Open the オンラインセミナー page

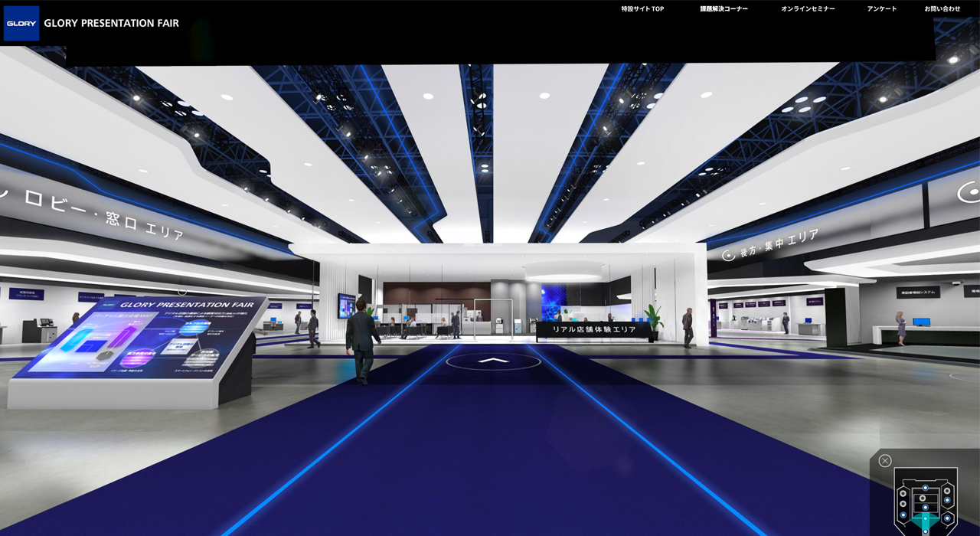click(x=808, y=9)
